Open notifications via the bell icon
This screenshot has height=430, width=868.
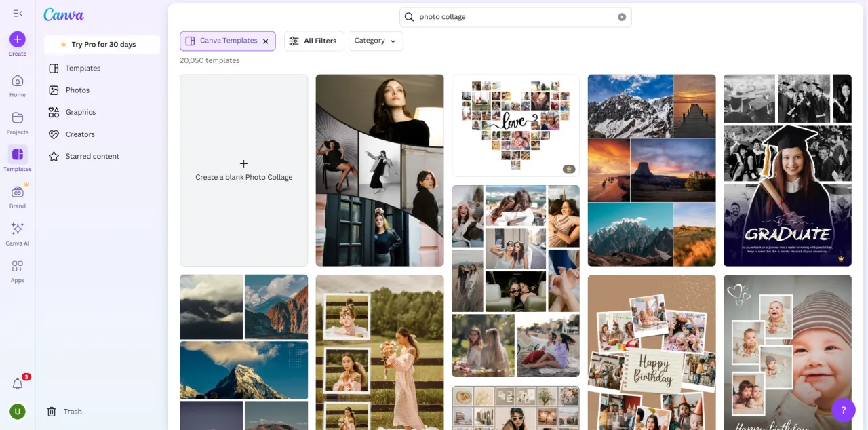17,383
